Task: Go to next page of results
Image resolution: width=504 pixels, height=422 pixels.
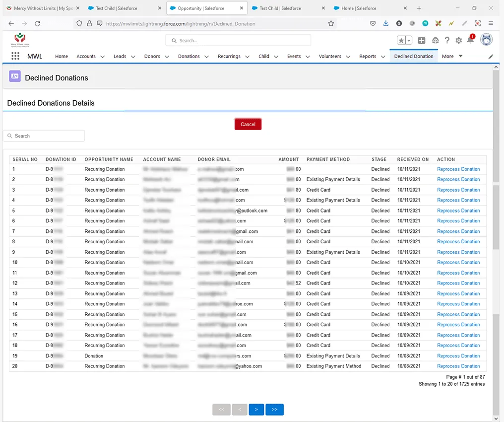Action: 256,410
